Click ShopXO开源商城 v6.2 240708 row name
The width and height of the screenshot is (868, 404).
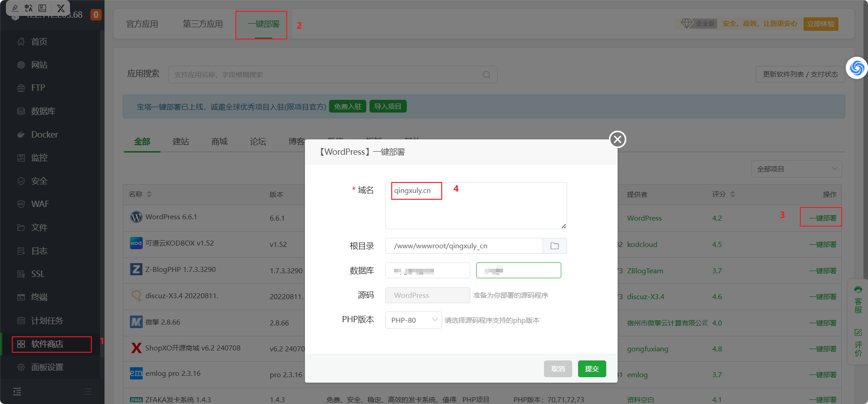tap(193, 348)
